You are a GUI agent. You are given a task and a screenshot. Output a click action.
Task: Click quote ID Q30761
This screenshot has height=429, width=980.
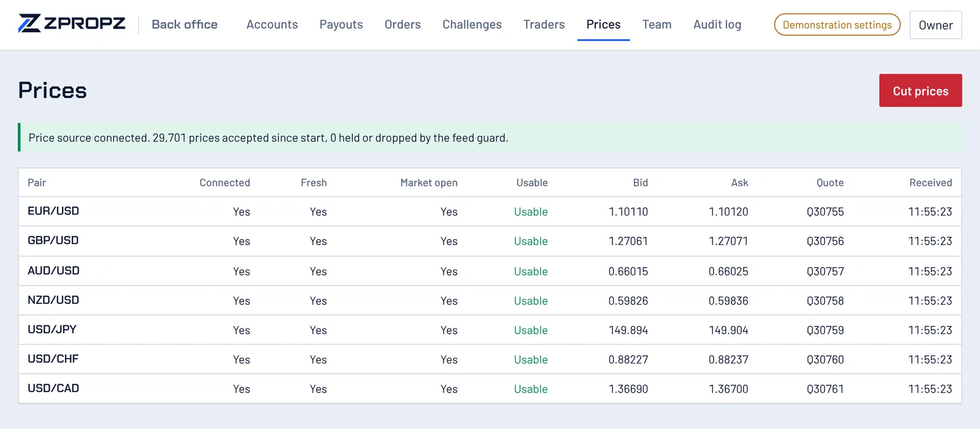(x=825, y=389)
